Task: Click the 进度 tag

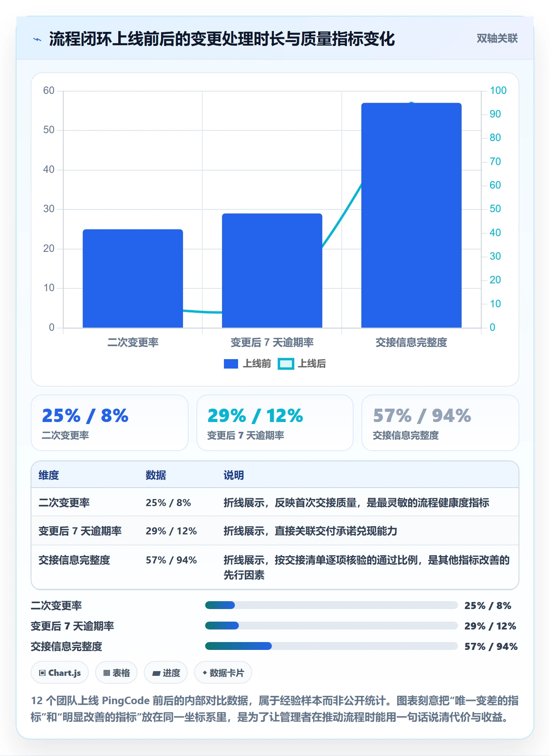Action: [x=166, y=673]
